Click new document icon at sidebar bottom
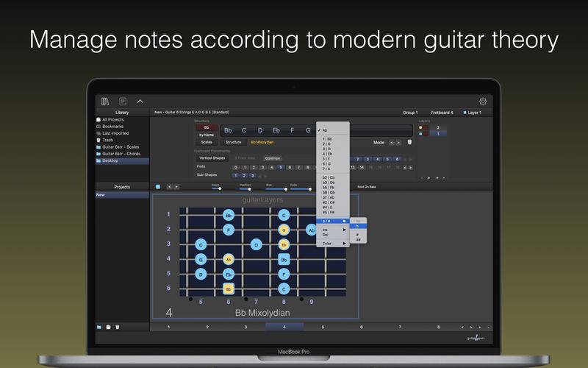This screenshot has height=368, width=588. click(108, 327)
